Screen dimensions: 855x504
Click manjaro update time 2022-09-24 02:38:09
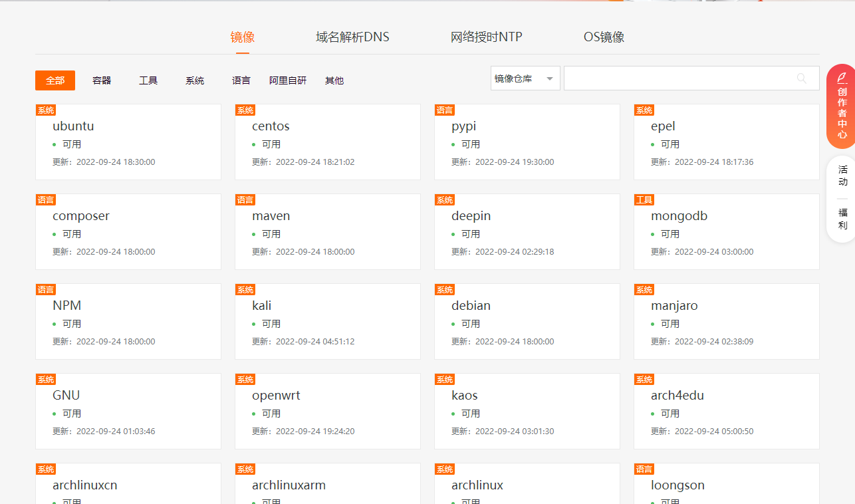pyautogui.click(x=714, y=341)
